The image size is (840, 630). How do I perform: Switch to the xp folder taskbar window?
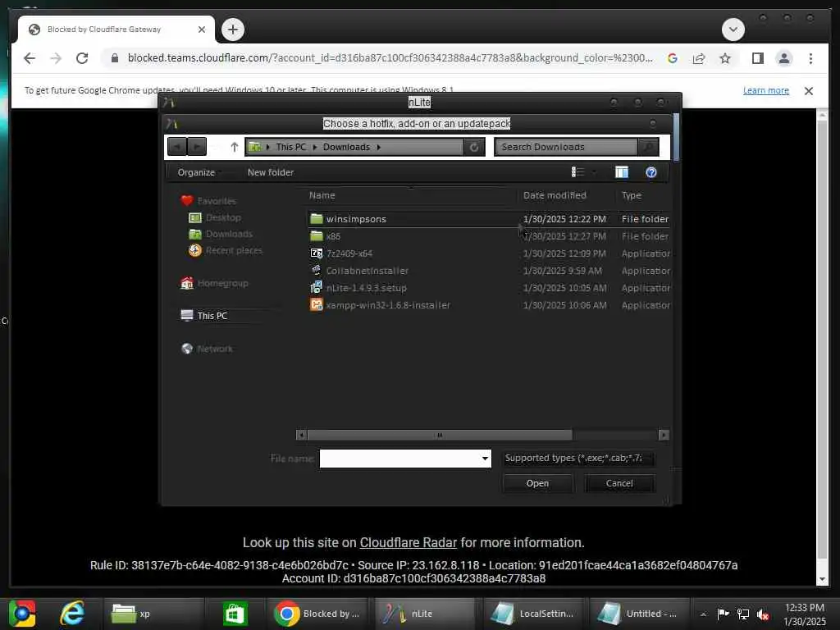click(153, 614)
